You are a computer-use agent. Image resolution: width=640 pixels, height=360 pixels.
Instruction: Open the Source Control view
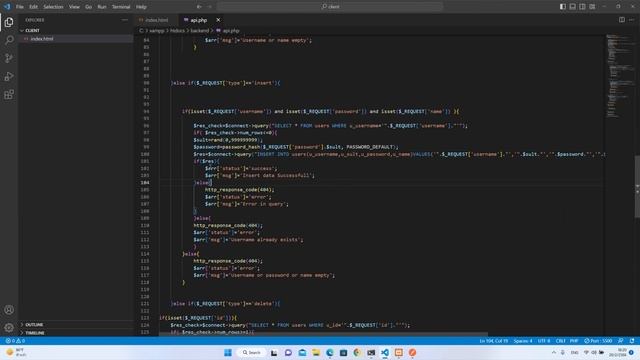click(9, 58)
